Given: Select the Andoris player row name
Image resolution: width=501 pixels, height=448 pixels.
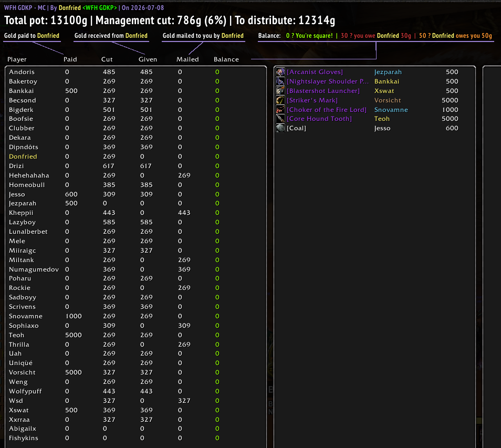Looking at the screenshot, I should 22,72.
